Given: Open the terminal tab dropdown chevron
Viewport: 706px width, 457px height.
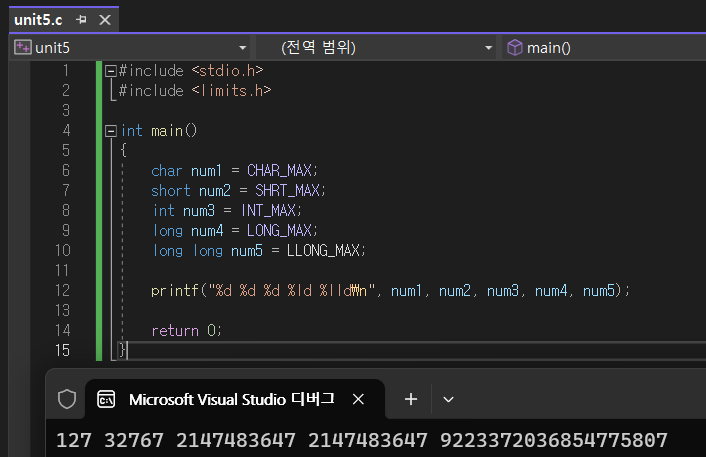Looking at the screenshot, I should [x=448, y=399].
